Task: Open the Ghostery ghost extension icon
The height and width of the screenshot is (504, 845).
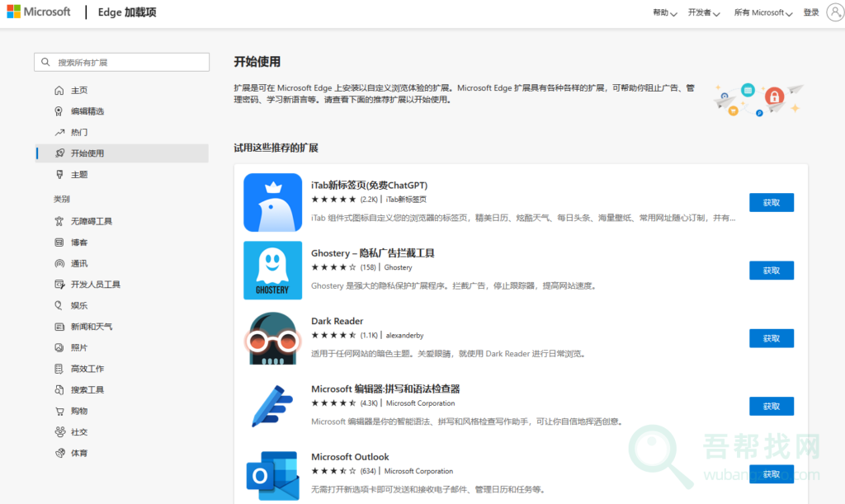Action: 272,271
